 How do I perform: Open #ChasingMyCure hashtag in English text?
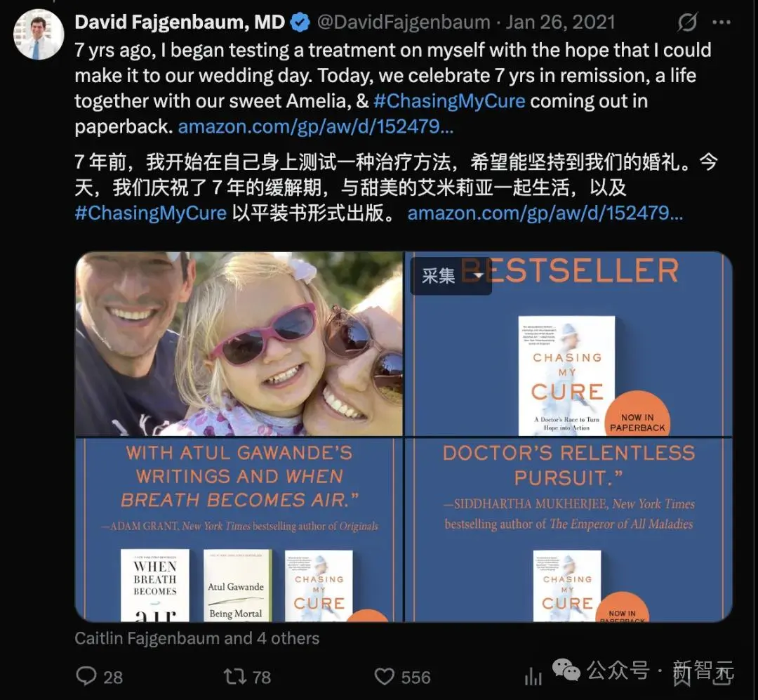449,101
